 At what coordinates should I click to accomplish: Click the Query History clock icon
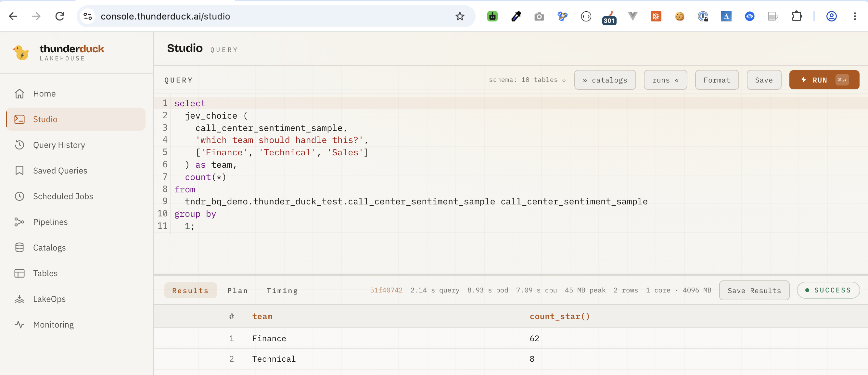tap(19, 145)
